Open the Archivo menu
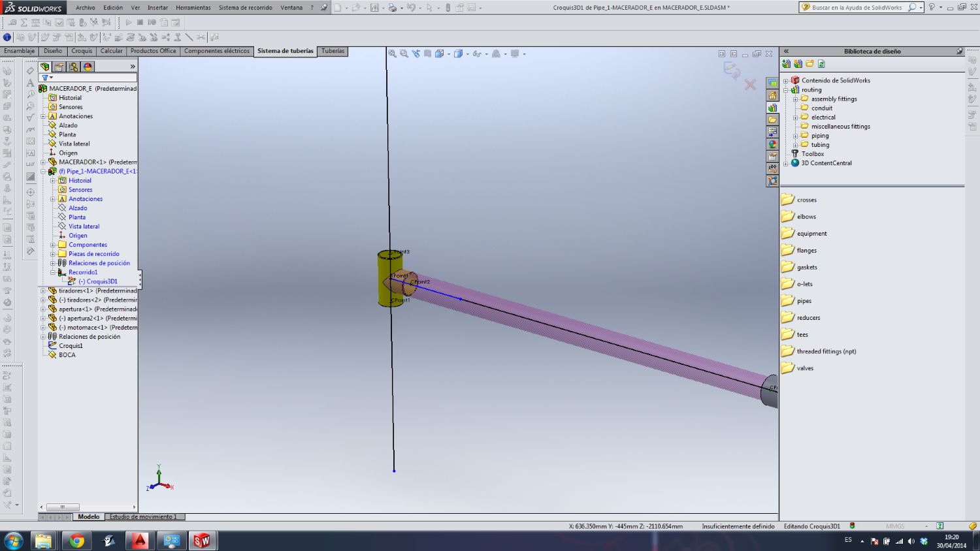This screenshot has height=551, width=980. 85,8
